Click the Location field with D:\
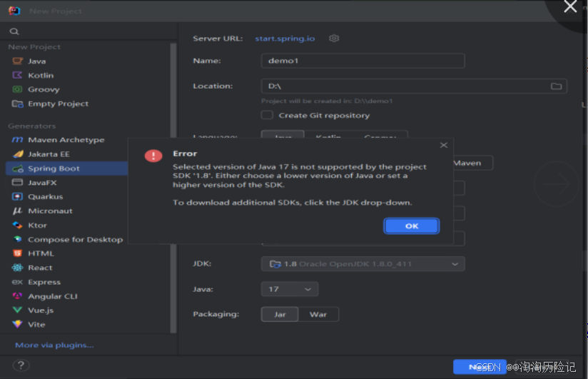Image resolution: width=588 pixels, height=379 pixels. click(x=414, y=86)
